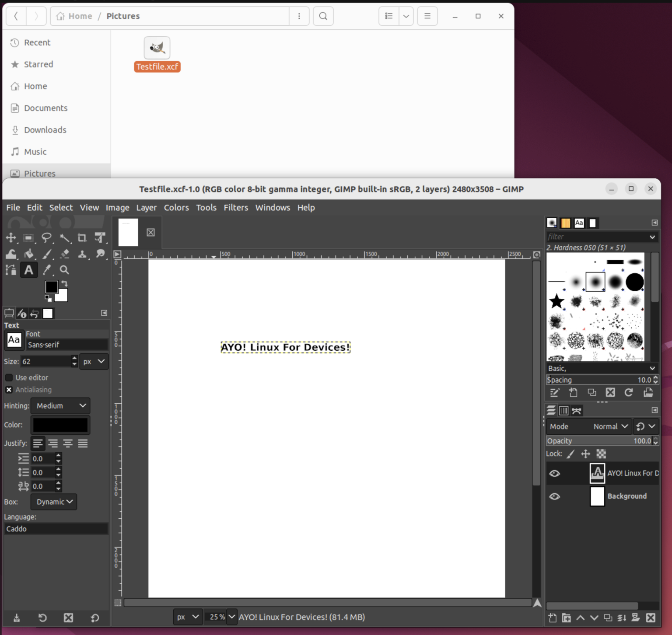Pick the Paintbrush tool

[x=48, y=254]
